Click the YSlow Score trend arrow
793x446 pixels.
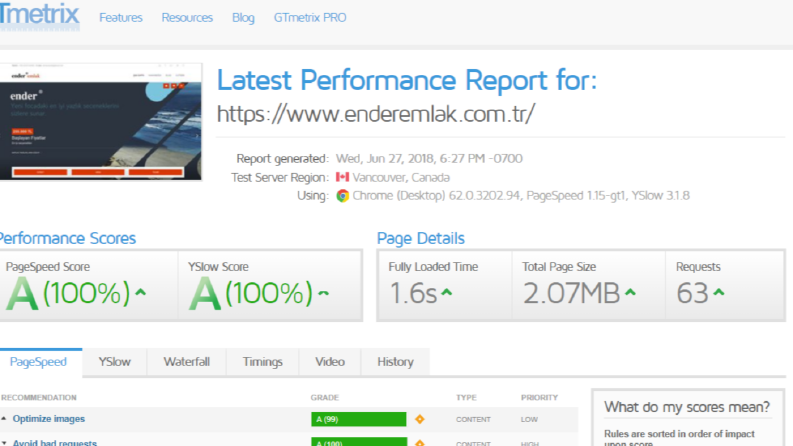pos(323,292)
